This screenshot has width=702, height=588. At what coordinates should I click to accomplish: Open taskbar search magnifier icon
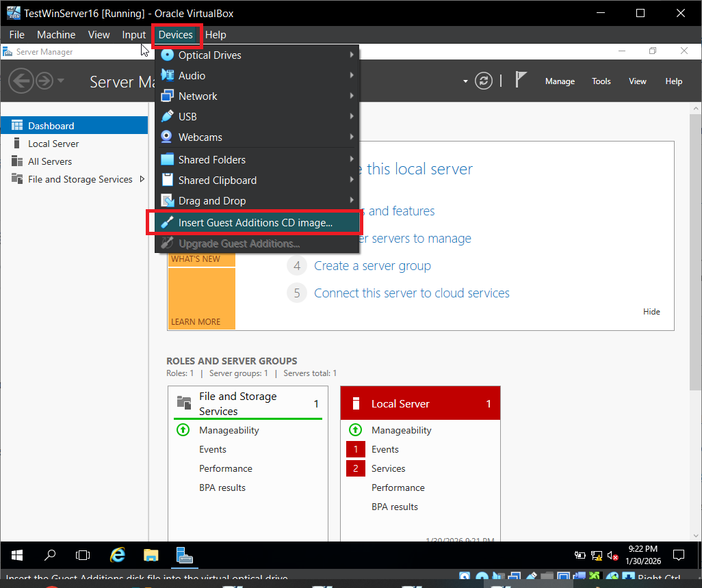point(50,554)
